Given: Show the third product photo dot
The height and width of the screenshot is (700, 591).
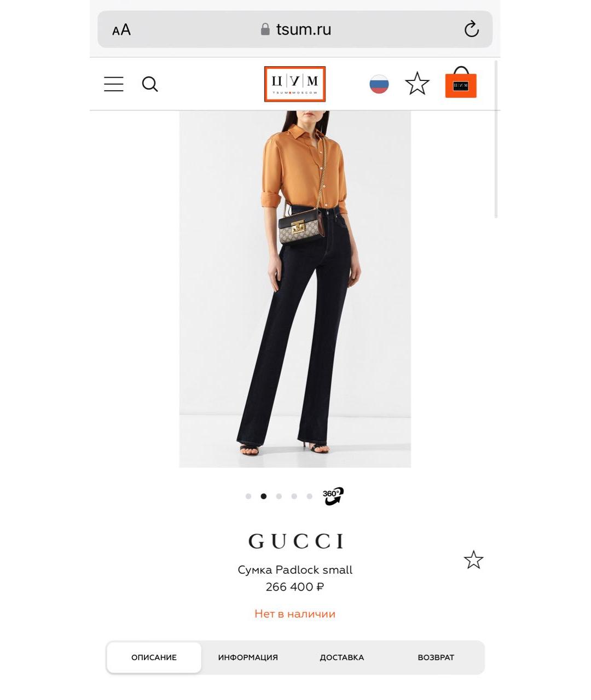Looking at the screenshot, I should pos(279,497).
